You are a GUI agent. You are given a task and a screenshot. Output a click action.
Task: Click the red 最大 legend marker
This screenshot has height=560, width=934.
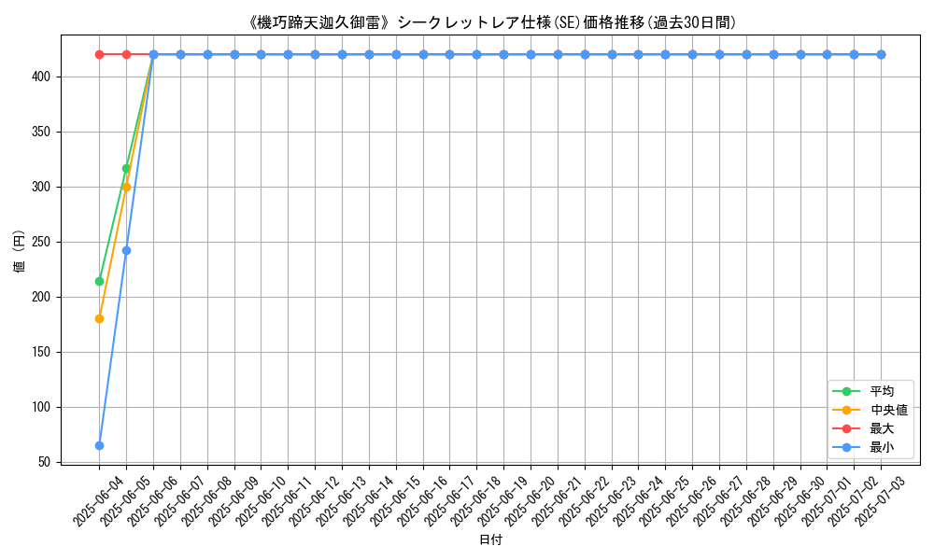(846, 428)
